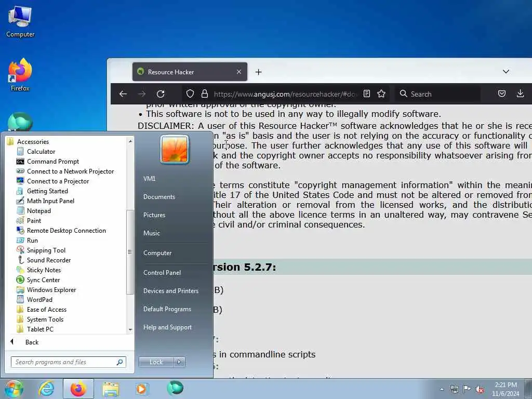
Task: Open Sound Recorder entry
Action: 49,260
